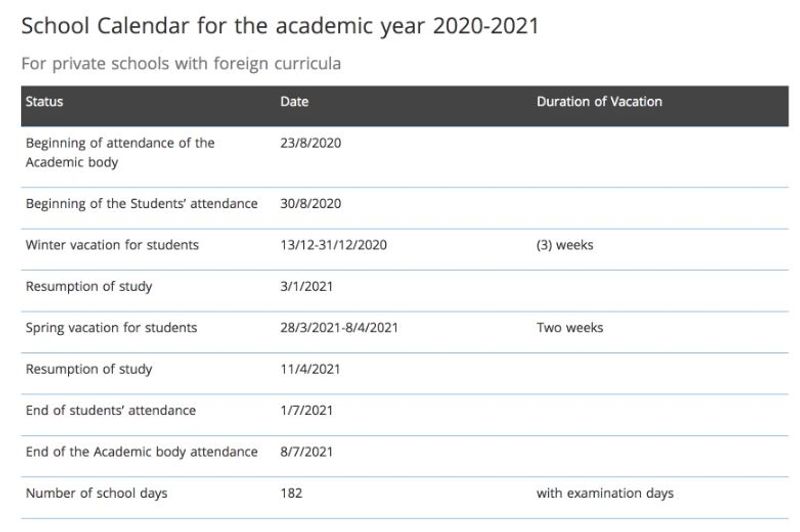The height and width of the screenshot is (532, 800).
Task: Click the 30/8/2020 date cell
Action: [x=311, y=204]
